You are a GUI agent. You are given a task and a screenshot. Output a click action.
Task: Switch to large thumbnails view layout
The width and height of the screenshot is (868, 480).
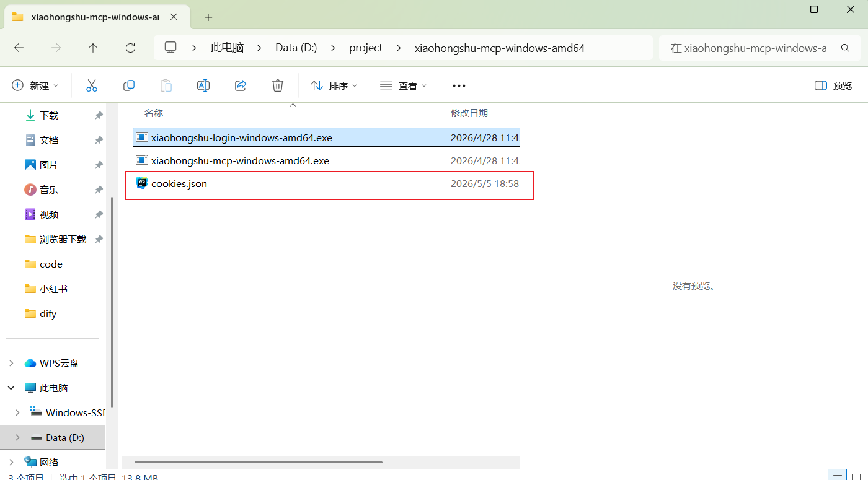[856, 476]
